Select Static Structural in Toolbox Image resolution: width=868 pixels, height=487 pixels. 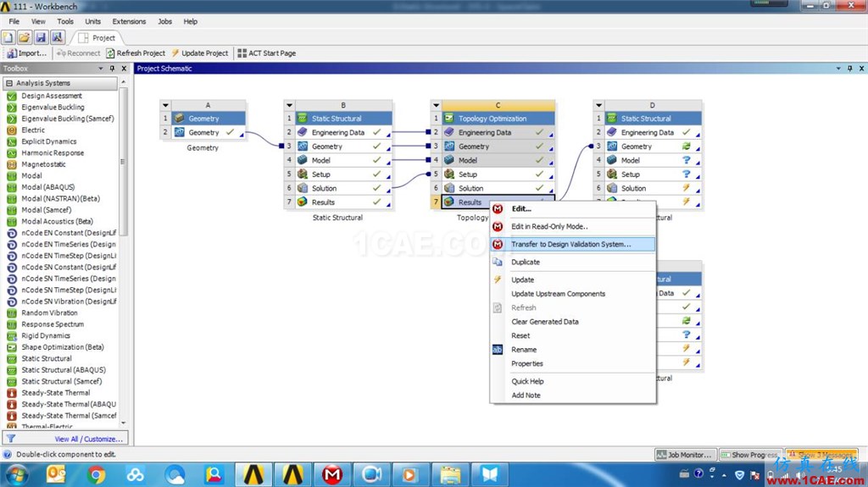tap(47, 358)
